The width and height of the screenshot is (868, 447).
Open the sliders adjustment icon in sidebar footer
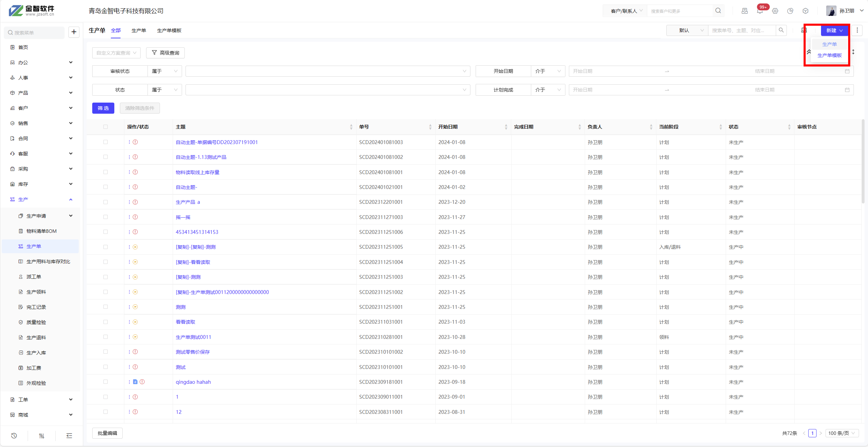tap(41, 436)
